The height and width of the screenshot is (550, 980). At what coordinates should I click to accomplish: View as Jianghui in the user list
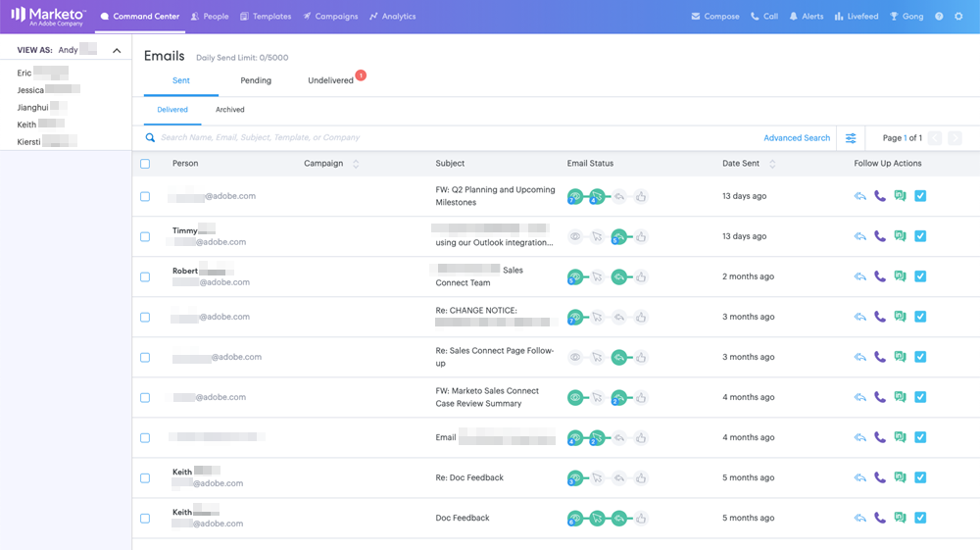pos(42,108)
